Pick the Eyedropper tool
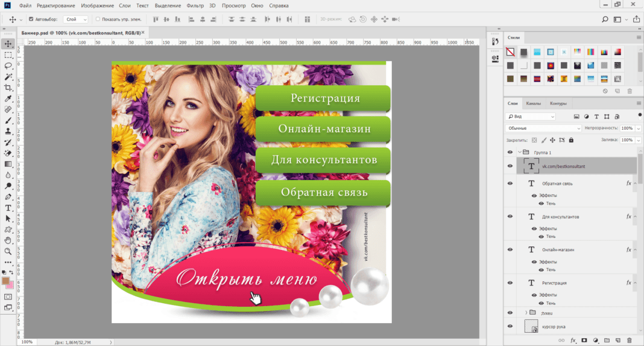 pyautogui.click(x=8, y=98)
